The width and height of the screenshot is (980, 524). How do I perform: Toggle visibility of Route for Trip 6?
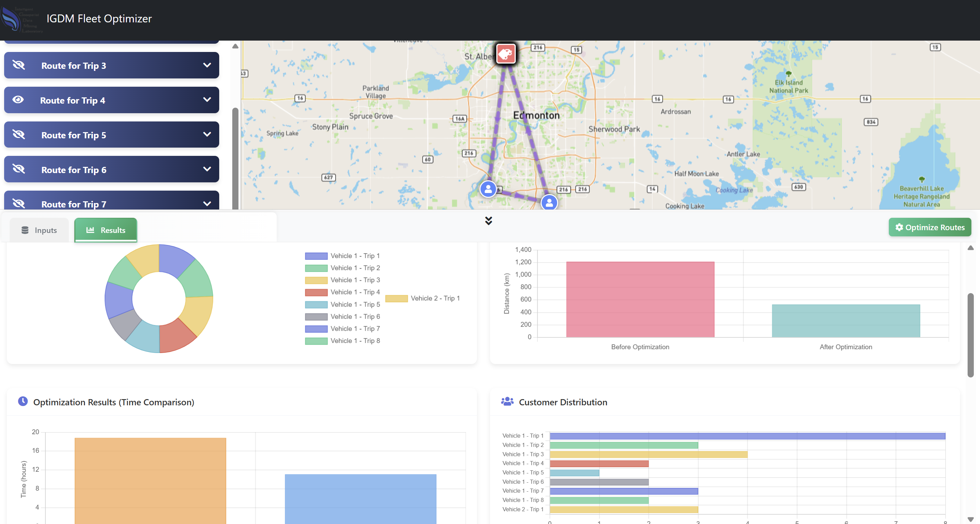(x=19, y=169)
